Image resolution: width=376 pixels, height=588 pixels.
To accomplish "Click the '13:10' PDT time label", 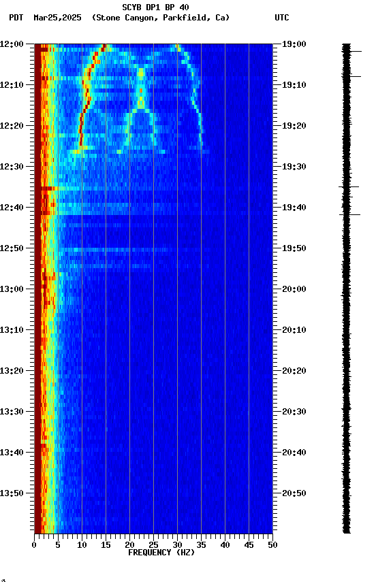I will point(12,330).
